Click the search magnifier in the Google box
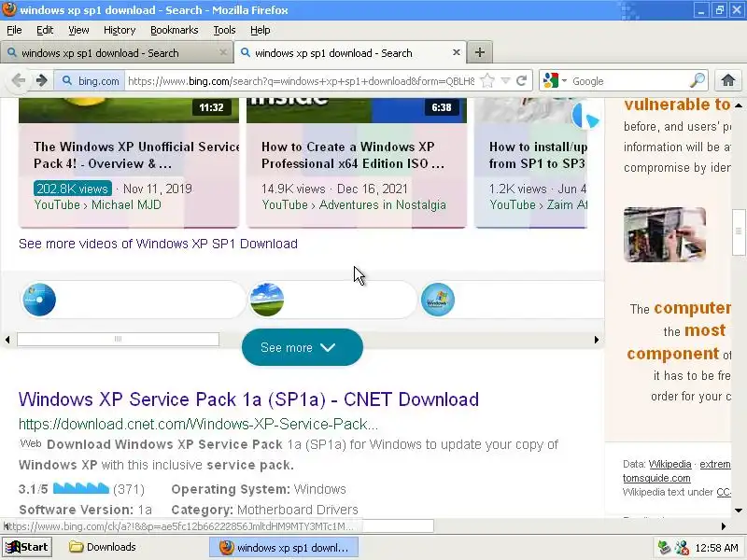Image resolution: width=747 pixels, height=560 pixels. pos(698,80)
